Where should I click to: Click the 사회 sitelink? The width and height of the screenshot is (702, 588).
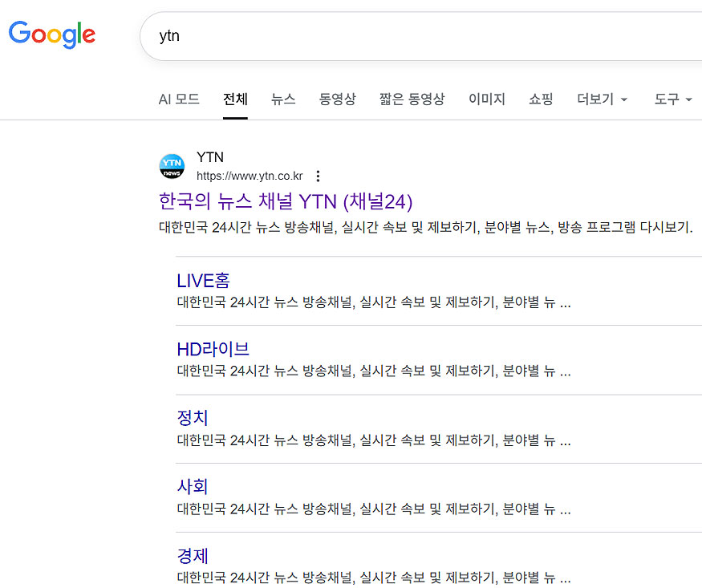click(191, 487)
